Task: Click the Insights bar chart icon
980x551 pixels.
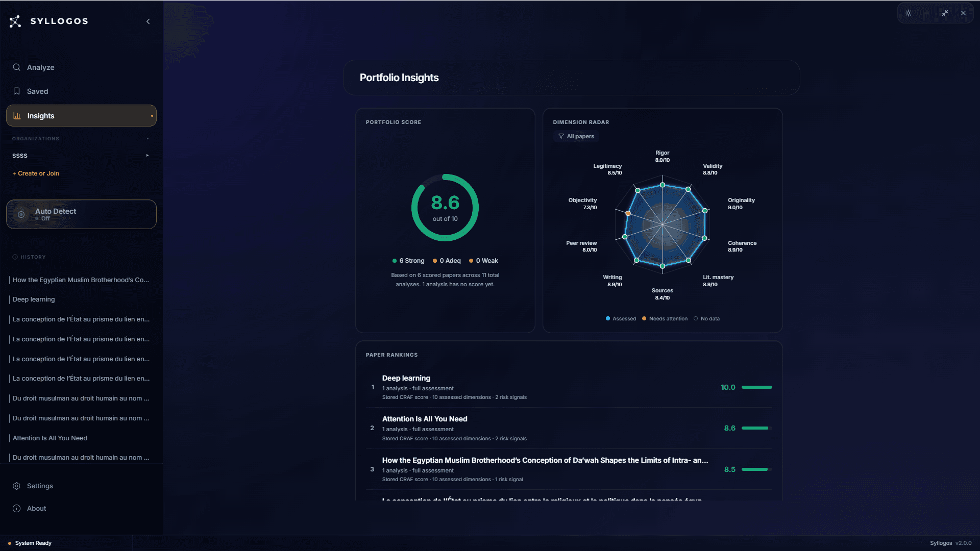Action: point(17,116)
